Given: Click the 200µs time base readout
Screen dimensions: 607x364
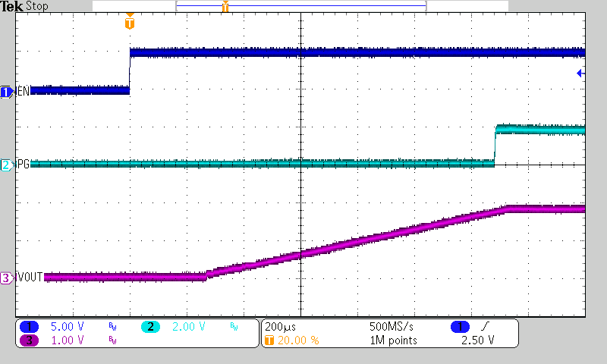Looking at the screenshot, I should point(279,326).
